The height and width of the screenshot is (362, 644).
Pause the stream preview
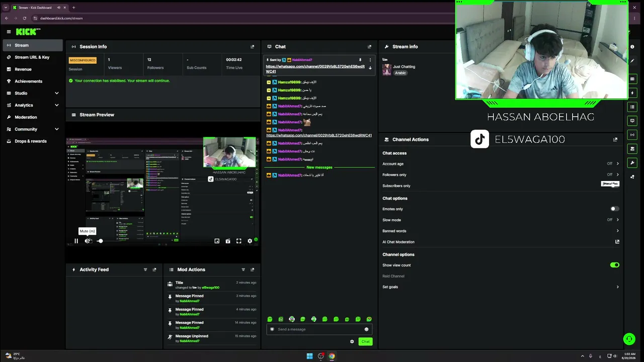pos(76,241)
